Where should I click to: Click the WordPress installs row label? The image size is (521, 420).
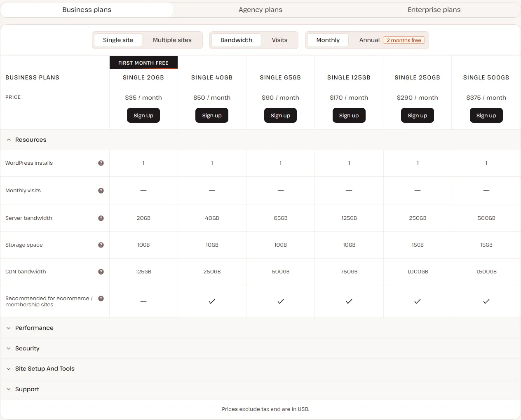(x=29, y=163)
